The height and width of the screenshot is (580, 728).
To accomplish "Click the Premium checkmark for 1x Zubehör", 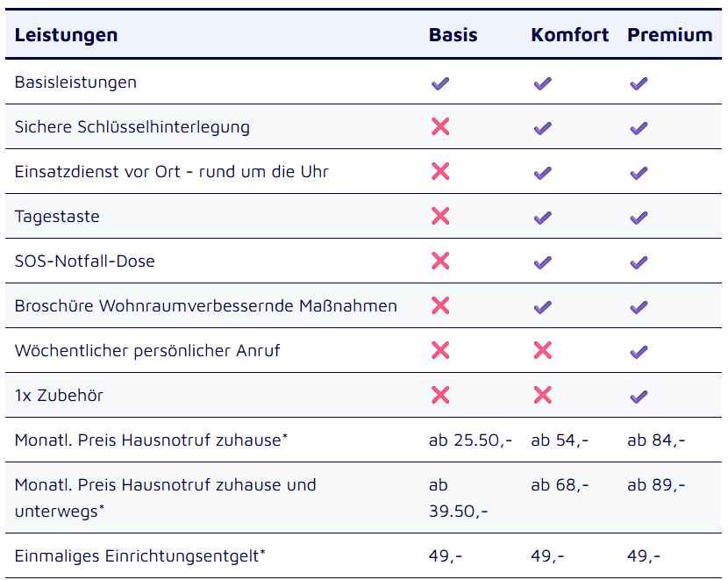I will point(639,396).
